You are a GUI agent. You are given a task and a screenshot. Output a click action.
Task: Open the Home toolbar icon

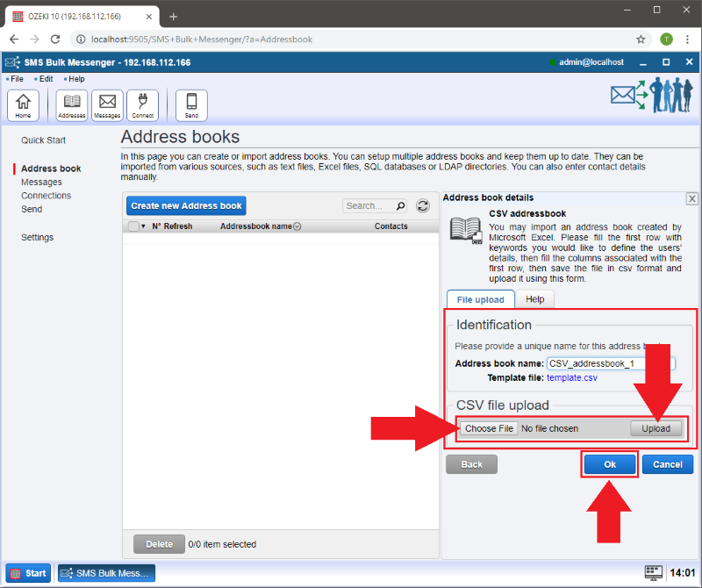(23, 104)
